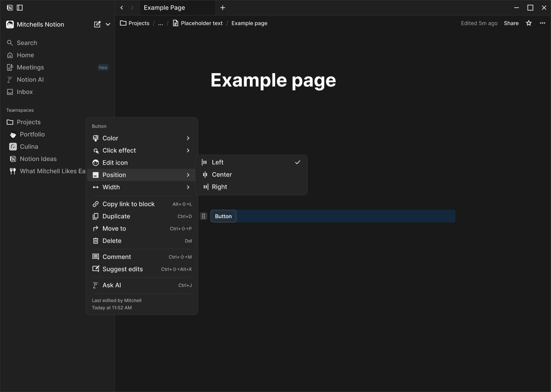Favorite the page using the star icon

pyautogui.click(x=528, y=23)
